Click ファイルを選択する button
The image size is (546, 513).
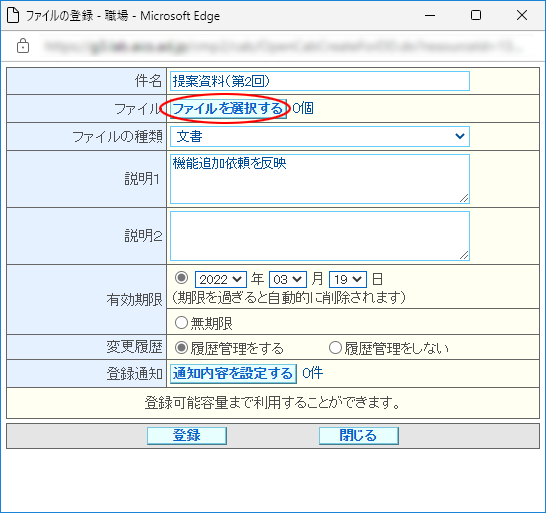click(228, 109)
